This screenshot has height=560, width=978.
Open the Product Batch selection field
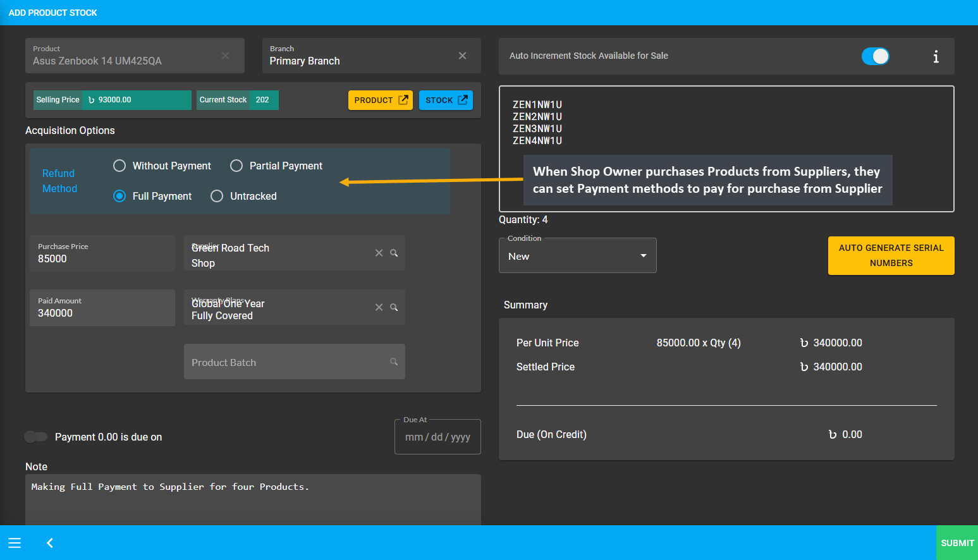point(295,362)
